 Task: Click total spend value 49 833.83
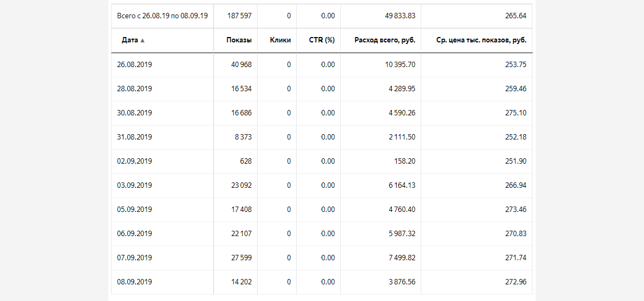coord(400,16)
